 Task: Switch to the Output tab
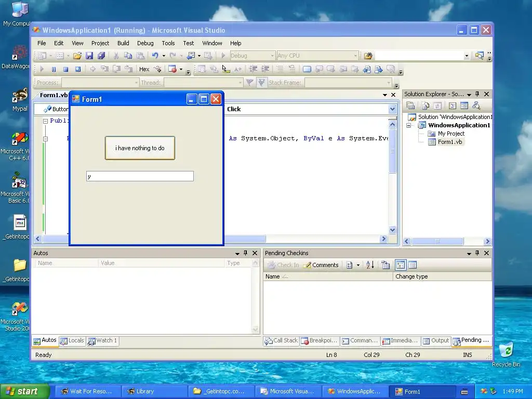(x=436, y=341)
